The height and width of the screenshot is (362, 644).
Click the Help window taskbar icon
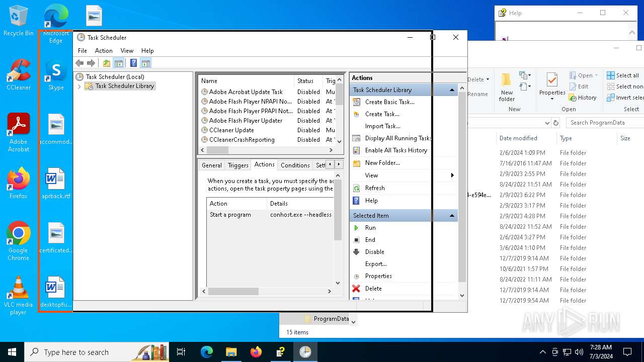280,352
